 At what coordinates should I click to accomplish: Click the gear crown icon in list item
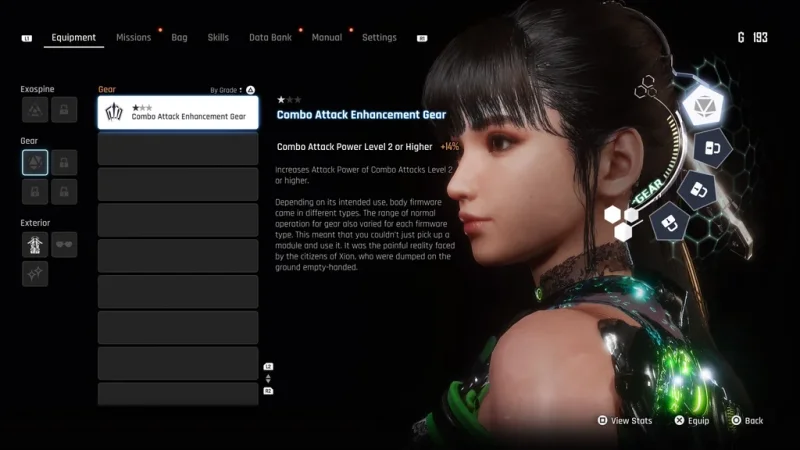click(x=114, y=112)
